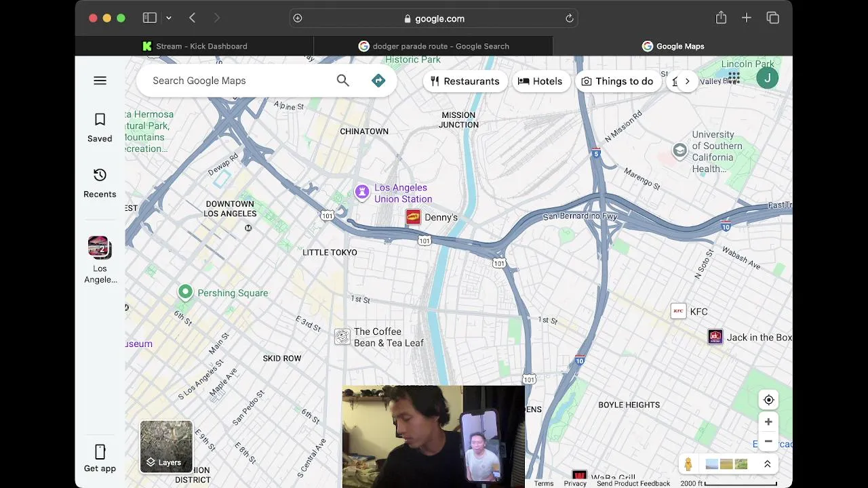Viewport: 868px width, 488px height.
Task: Toggle the 2000 ft map scale
Action: (x=728, y=483)
